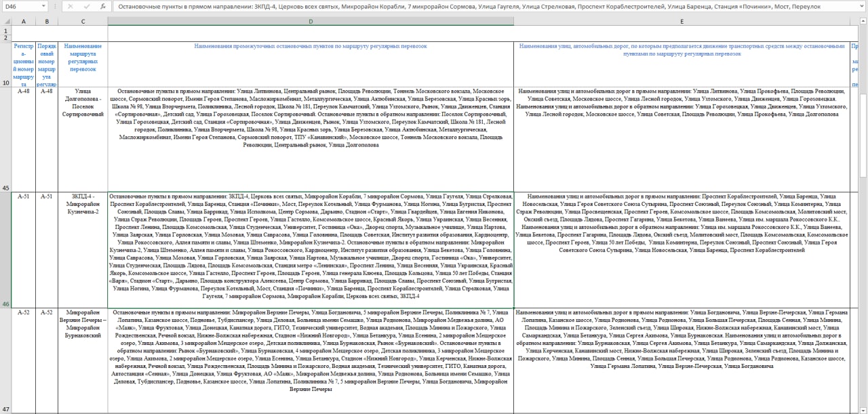Select row 47 header
This screenshot has width=868, height=414.
tap(5, 360)
